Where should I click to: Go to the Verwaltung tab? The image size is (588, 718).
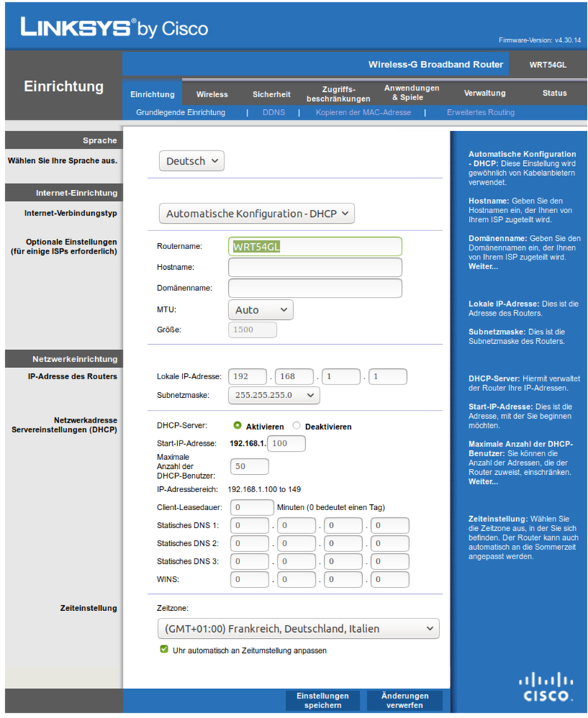coord(484,93)
